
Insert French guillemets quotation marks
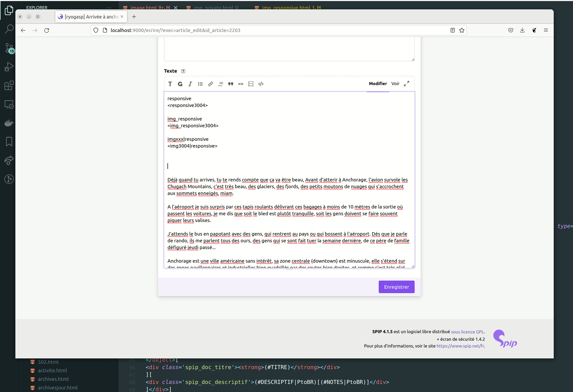pos(241,84)
